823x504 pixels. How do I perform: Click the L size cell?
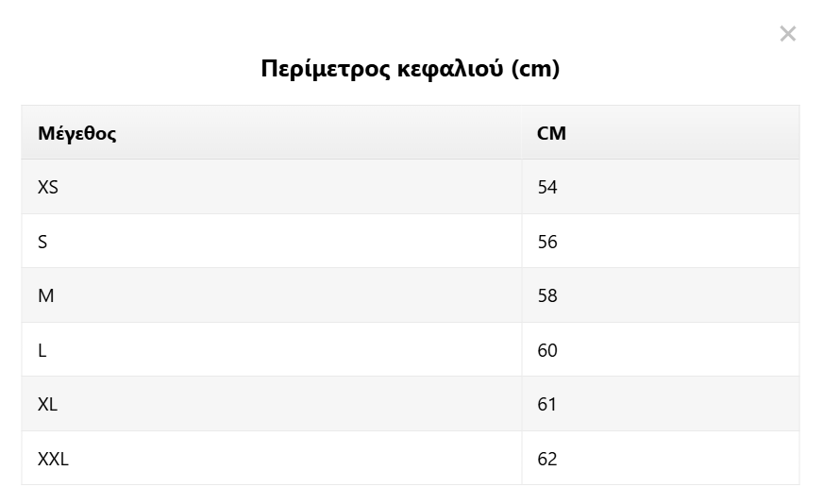272,350
